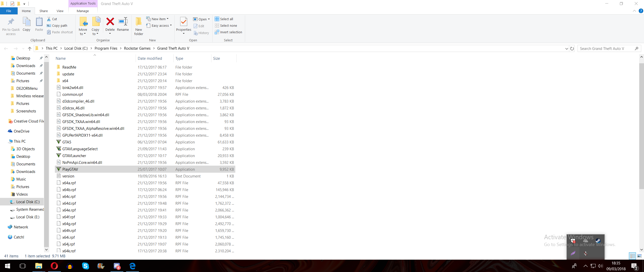This screenshot has height=272, width=644.
Task: Rename the selected file
Action: (x=123, y=24)
